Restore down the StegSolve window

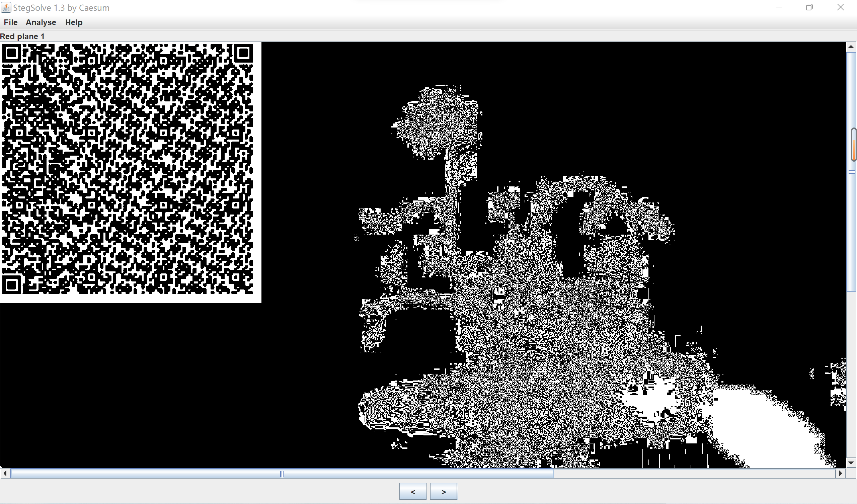[809, 7]
